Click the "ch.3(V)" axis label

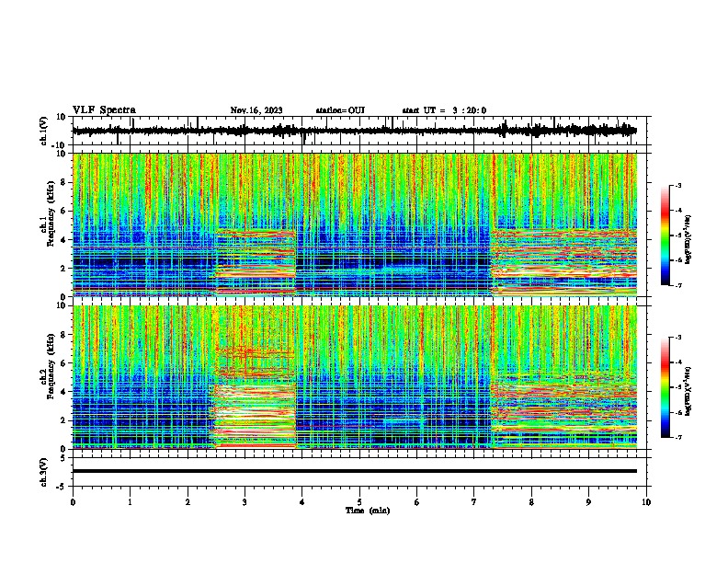[44, 472]
